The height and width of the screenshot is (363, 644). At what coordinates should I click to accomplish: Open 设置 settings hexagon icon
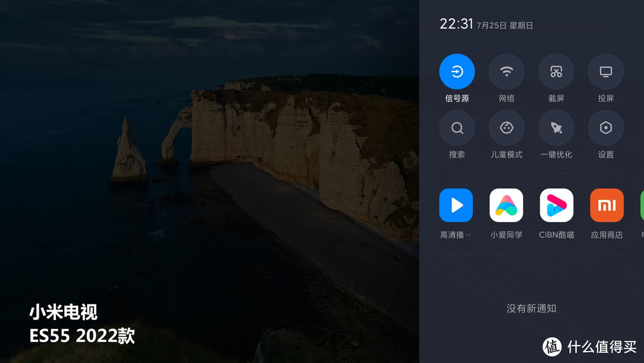click(x=606, y=128)
